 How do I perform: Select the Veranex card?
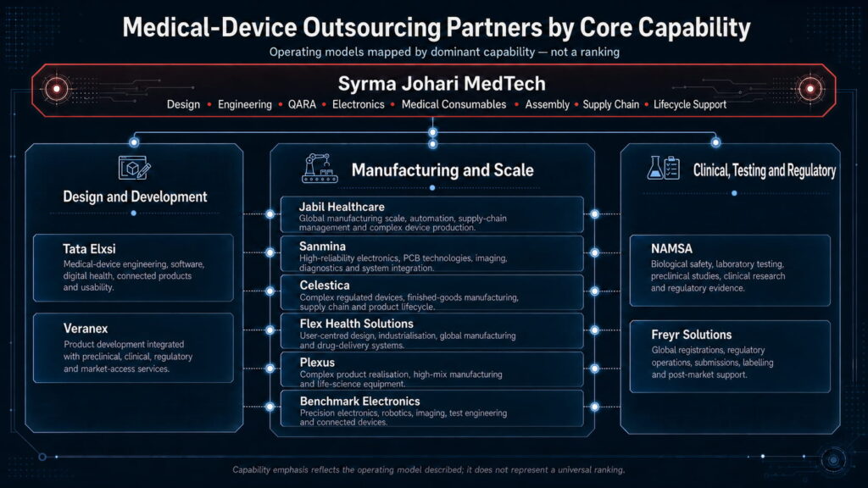pyautogui.click(x=133, y=348)
